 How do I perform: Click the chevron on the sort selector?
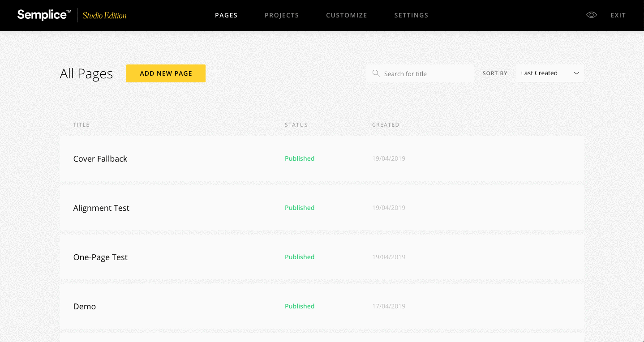[577, 73]
